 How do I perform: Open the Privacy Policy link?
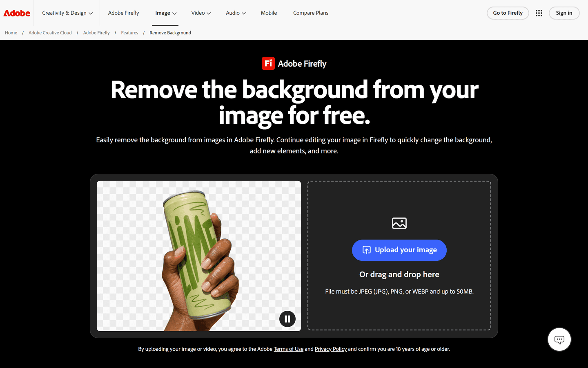331,349
